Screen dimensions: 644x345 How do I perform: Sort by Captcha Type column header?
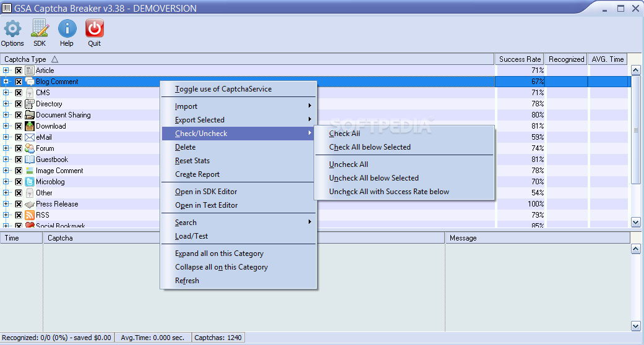tap(247, 59)
